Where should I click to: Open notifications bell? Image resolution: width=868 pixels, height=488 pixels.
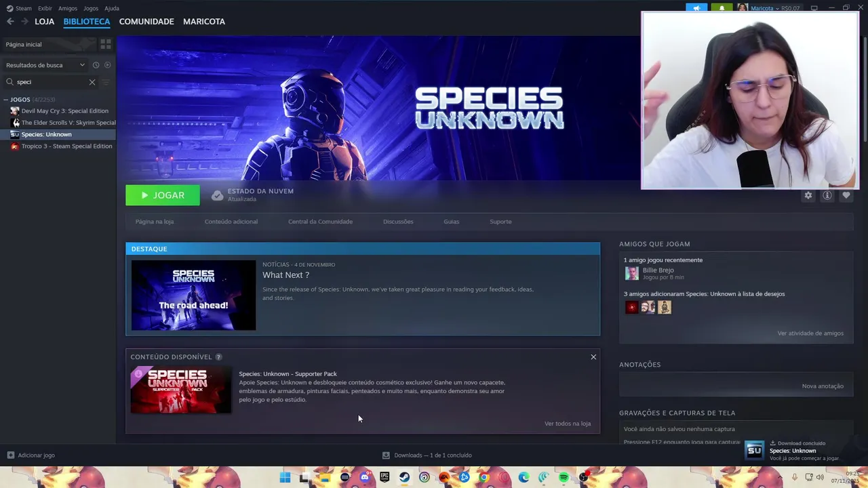(722, 8)
